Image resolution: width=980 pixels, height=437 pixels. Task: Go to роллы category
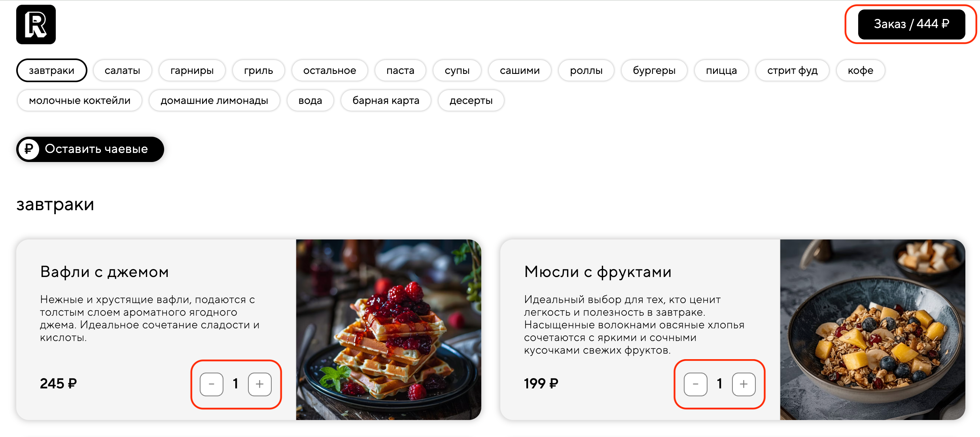(586, 70)
